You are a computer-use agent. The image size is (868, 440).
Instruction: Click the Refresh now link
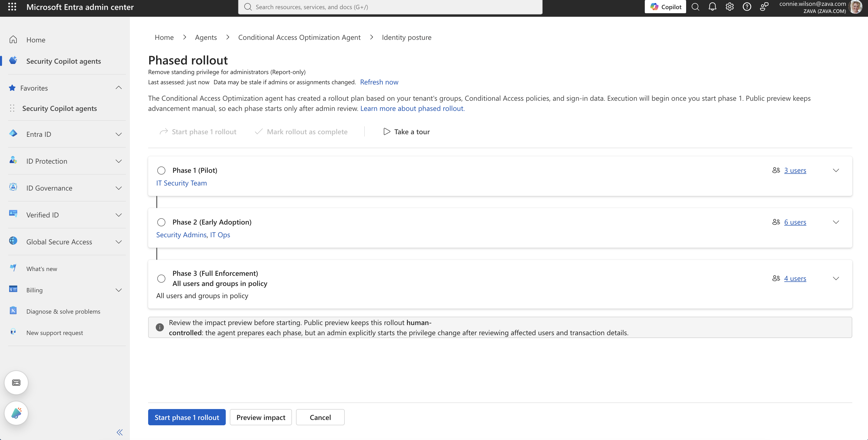379,82
